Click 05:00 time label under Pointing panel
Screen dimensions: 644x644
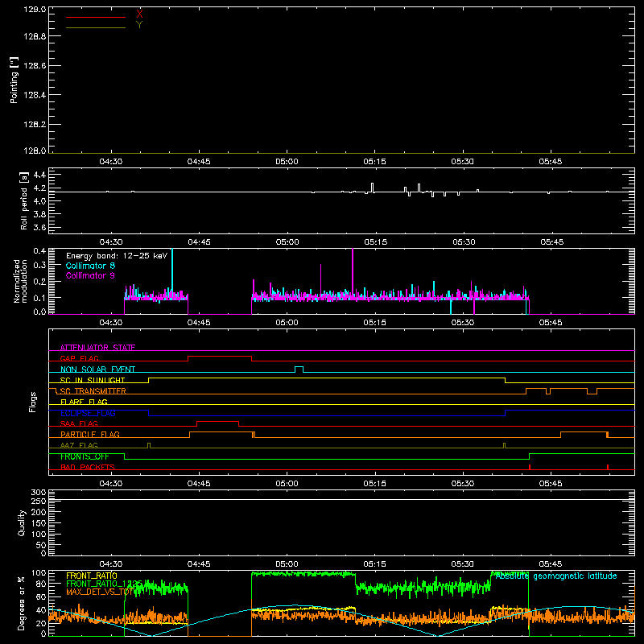click(x=287, y=162)
